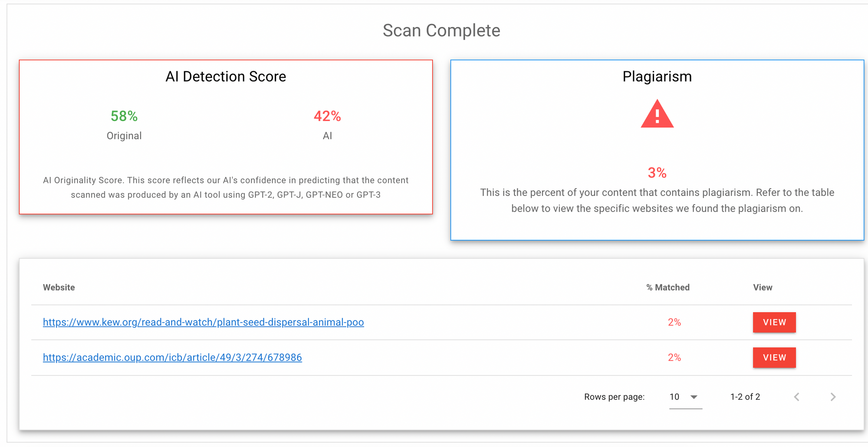This screenshot has width=868, height=447.
Task: Click the AI label under 42%
Action: click(327, 136)
